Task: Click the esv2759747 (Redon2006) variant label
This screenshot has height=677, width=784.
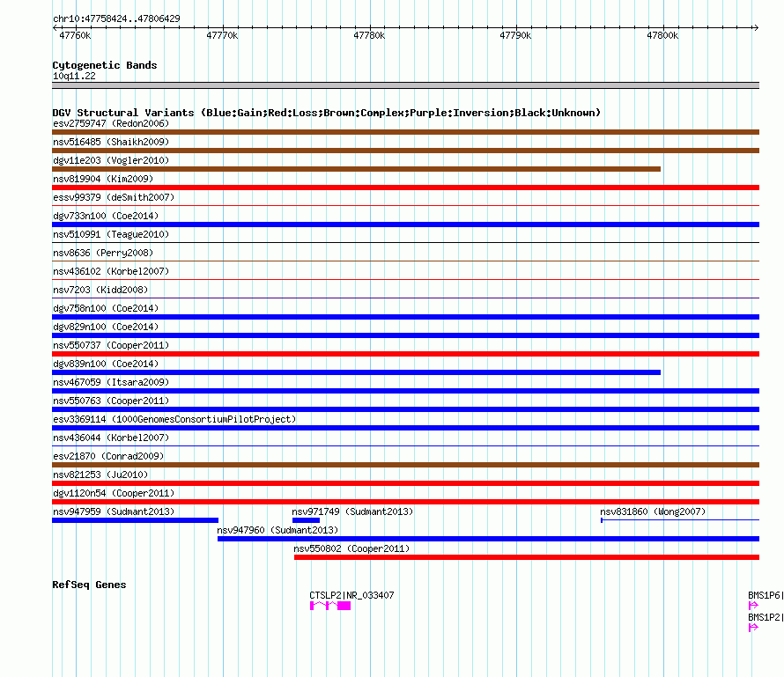Action: (x=111, y=123)
